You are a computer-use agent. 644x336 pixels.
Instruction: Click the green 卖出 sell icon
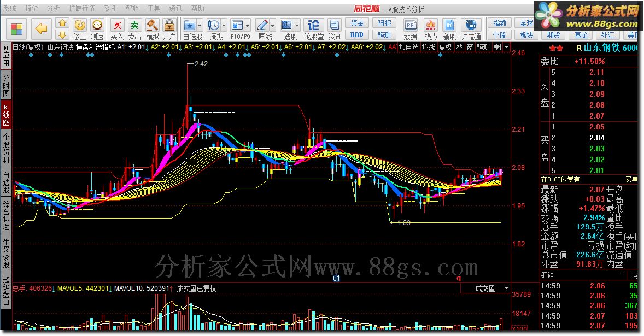(134, 26)
